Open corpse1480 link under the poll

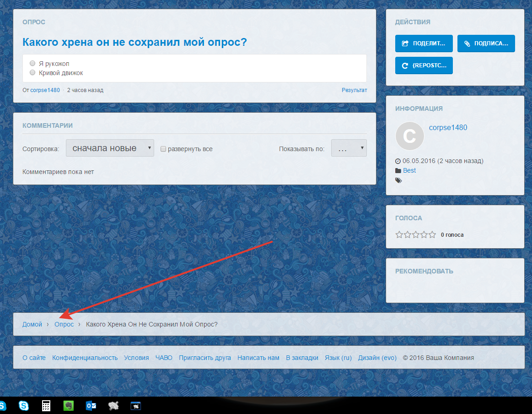tap(45, 90)
